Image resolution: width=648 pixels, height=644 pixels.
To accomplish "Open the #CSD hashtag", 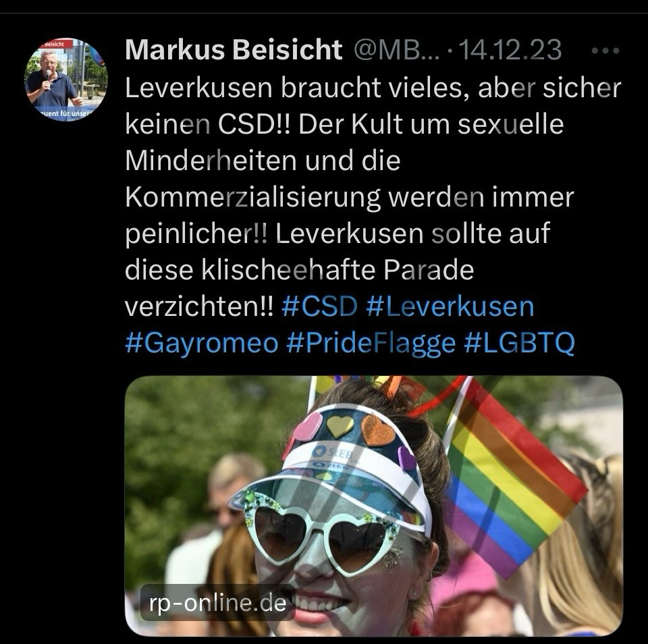I will tap(319, 306).
